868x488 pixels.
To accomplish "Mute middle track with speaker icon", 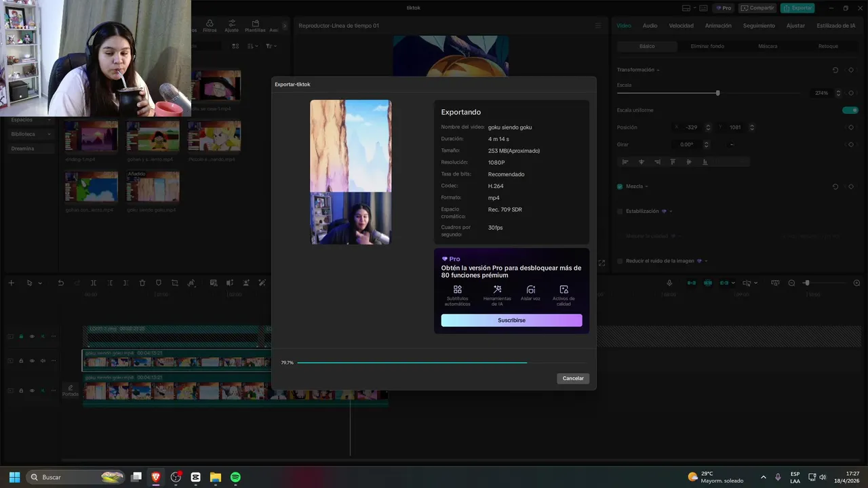I will click(43, 361).
